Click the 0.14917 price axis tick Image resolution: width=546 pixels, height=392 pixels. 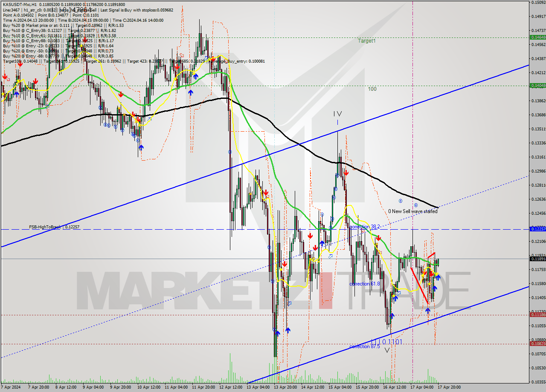click(538, 17)
